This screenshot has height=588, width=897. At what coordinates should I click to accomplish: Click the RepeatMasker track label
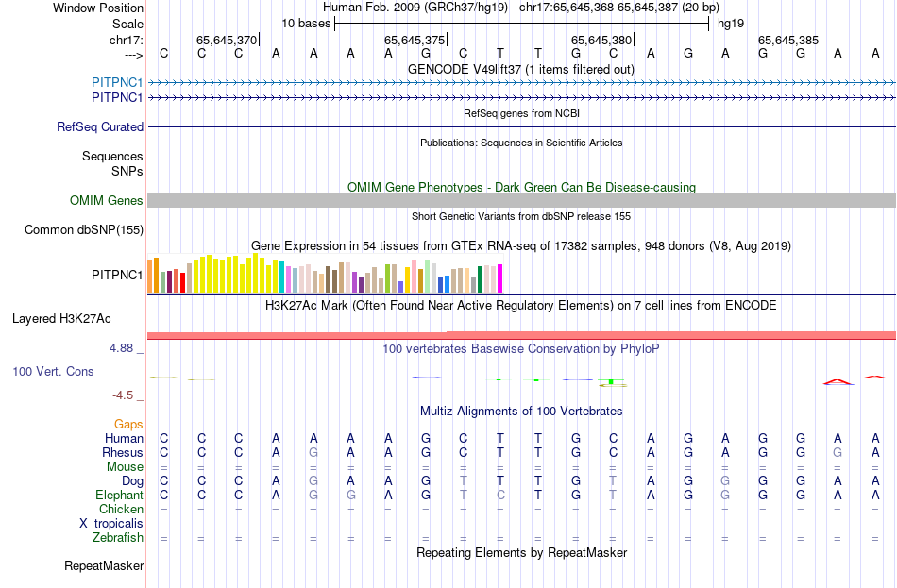click(x=104, y=565)
